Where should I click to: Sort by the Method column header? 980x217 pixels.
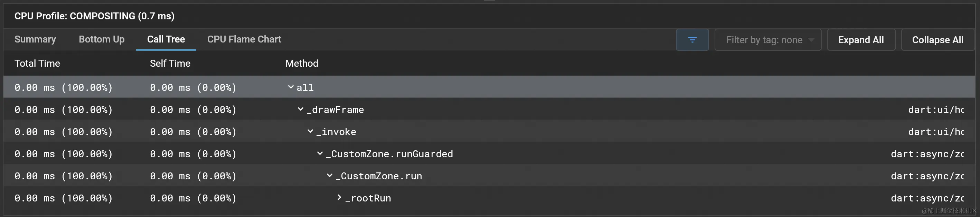click(x=302, y=63)
